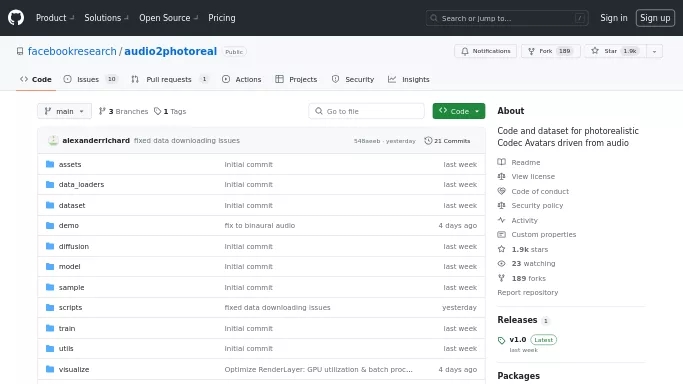The width and height of the screenshot is (683, 384).
Task: Open the audio2photoreal repository link
Action: coord(170,51)
